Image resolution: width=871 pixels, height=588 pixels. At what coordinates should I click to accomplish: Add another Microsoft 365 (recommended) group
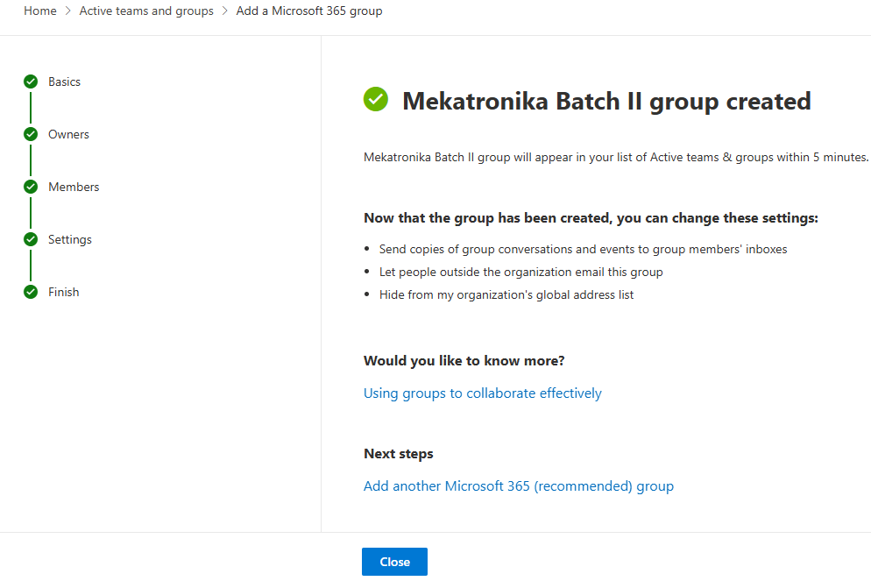click(518, 486)
